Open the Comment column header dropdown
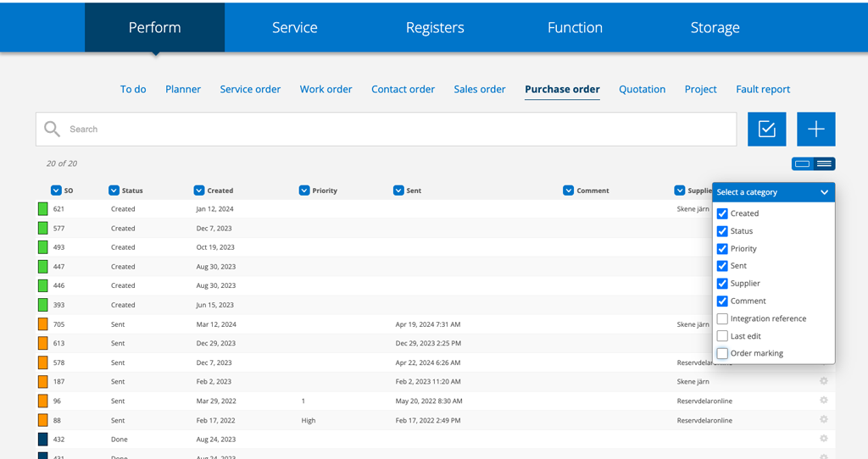868x459 pixels. point(569,191)
